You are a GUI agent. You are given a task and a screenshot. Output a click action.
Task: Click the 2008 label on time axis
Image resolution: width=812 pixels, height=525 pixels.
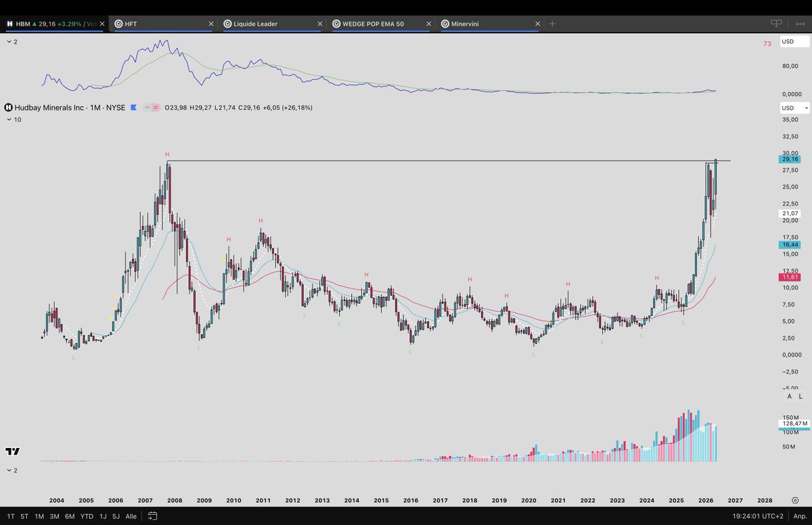[x=175, y=500]
